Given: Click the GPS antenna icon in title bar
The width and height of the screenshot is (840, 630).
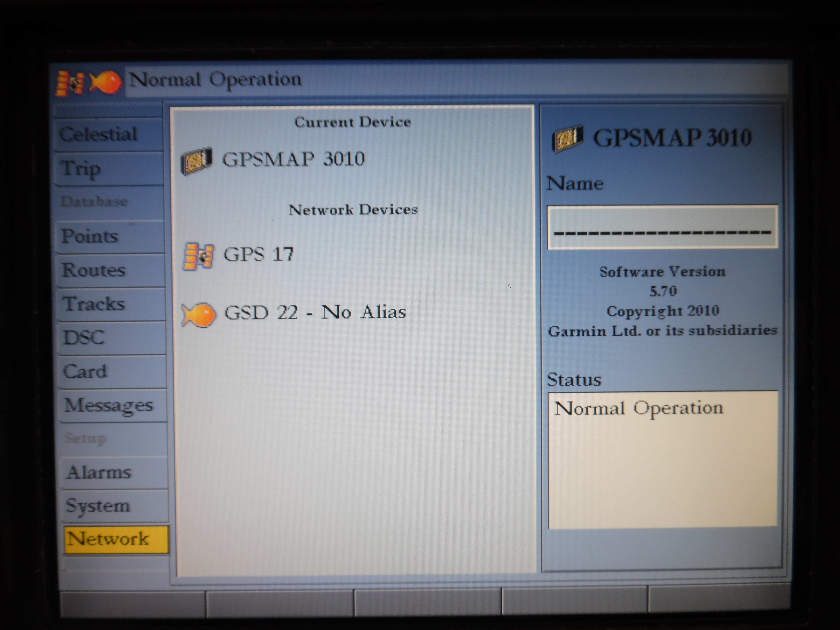Looking at the screenshot, I should click(x=70, y=83).
